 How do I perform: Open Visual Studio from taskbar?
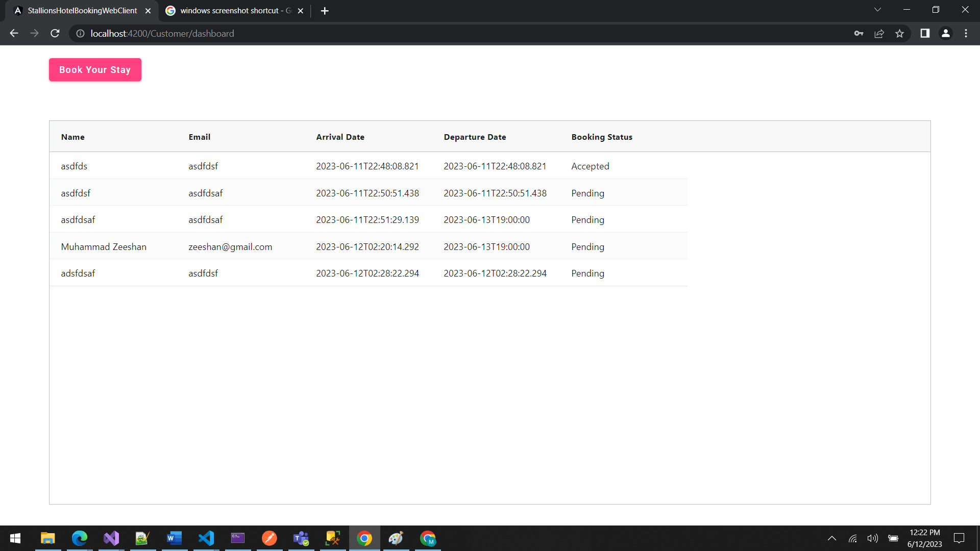(x=111, y=538)
